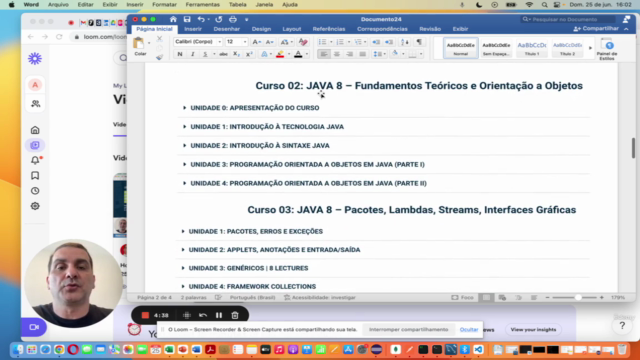Open the Tabela menu in the menu bar
This screenshot has height=360, width=640.
pos(238,4)
